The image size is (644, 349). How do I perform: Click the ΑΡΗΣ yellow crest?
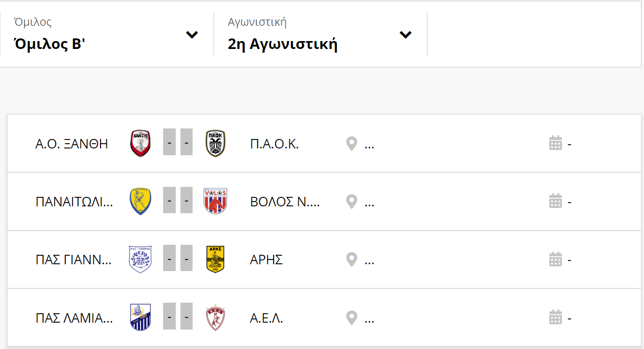click(215, 260)
